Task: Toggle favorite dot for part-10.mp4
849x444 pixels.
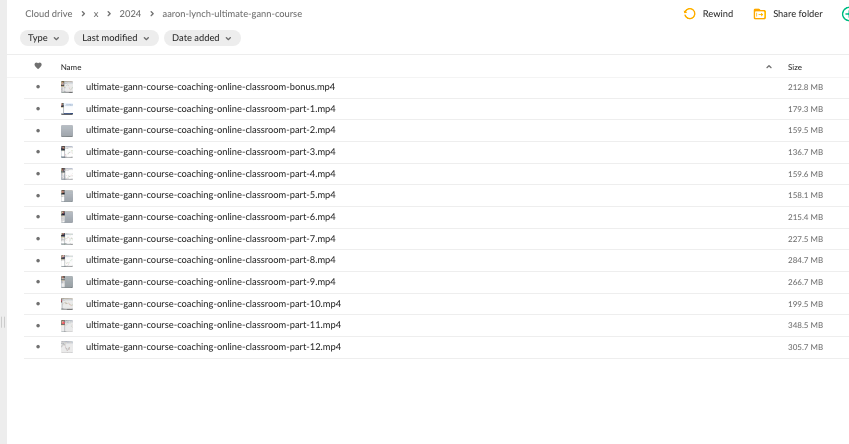Action: (x=38, y=304)
